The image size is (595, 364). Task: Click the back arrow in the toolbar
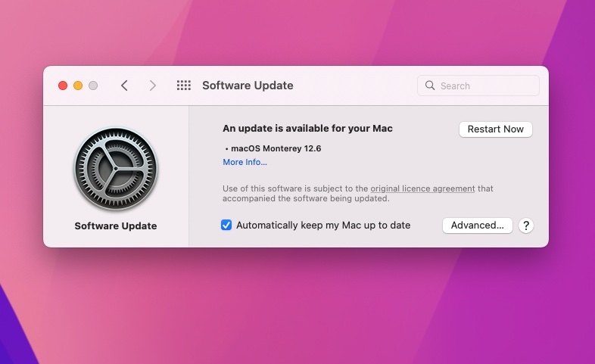pyautogui.click(x=124, y=86)
